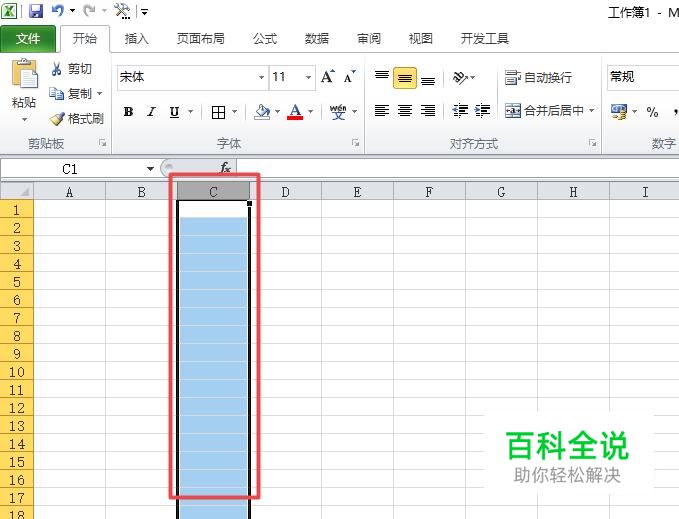Select column A header
The width and height of the screenshot is (679, 519).
coord(69,192)
